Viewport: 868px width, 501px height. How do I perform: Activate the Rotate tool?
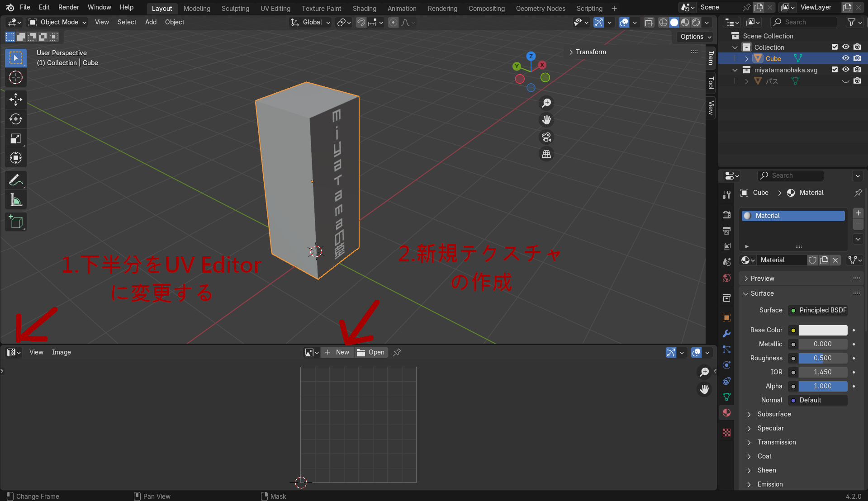coord(16,119)
